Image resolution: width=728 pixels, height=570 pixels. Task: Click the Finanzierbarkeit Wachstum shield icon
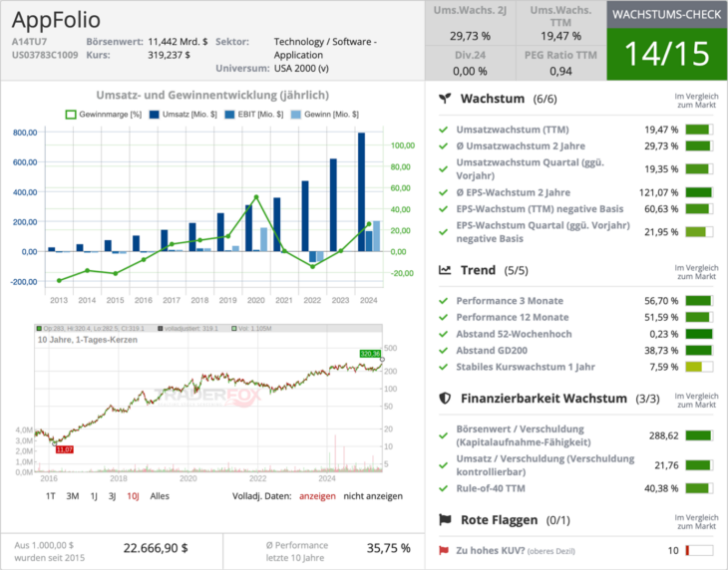click(445, 399)
